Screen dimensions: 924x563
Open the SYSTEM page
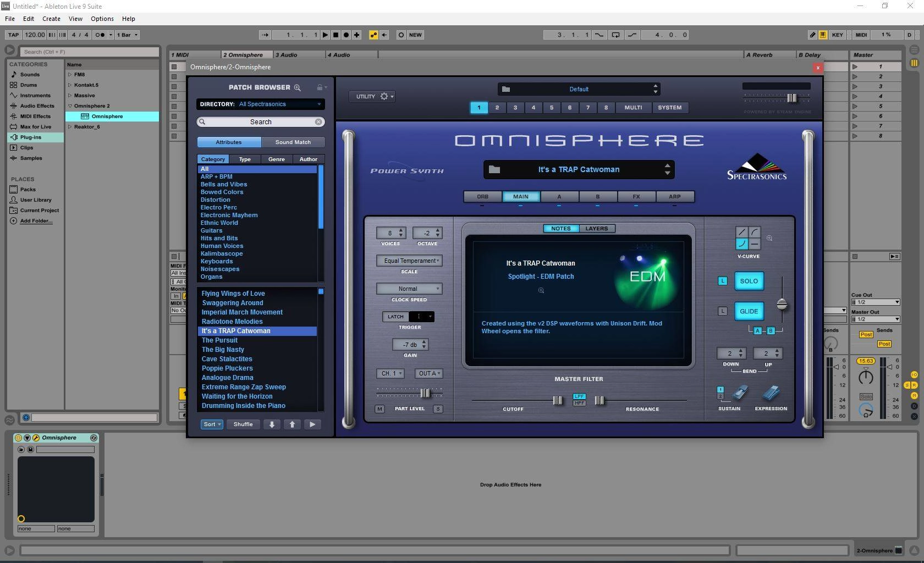coord(669,107)
